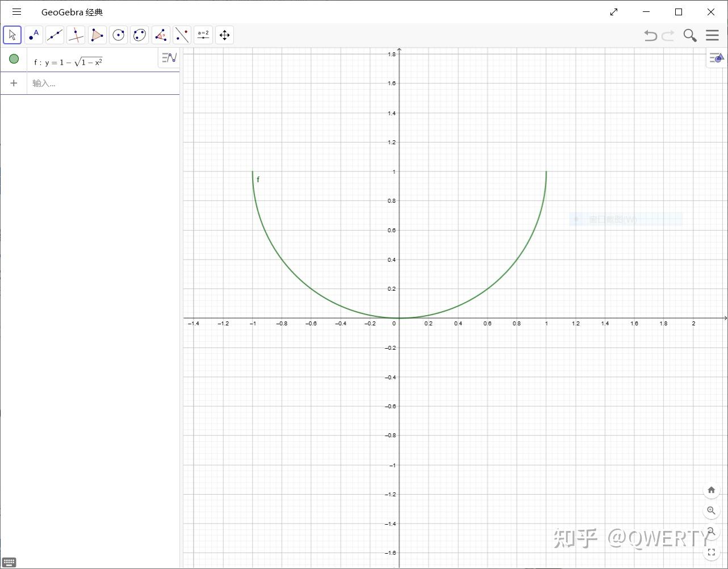This screenshot has height=569, width=728.
Task: Select the Ellipse tool
Action: pyautogui.click(x=139, y=35)
